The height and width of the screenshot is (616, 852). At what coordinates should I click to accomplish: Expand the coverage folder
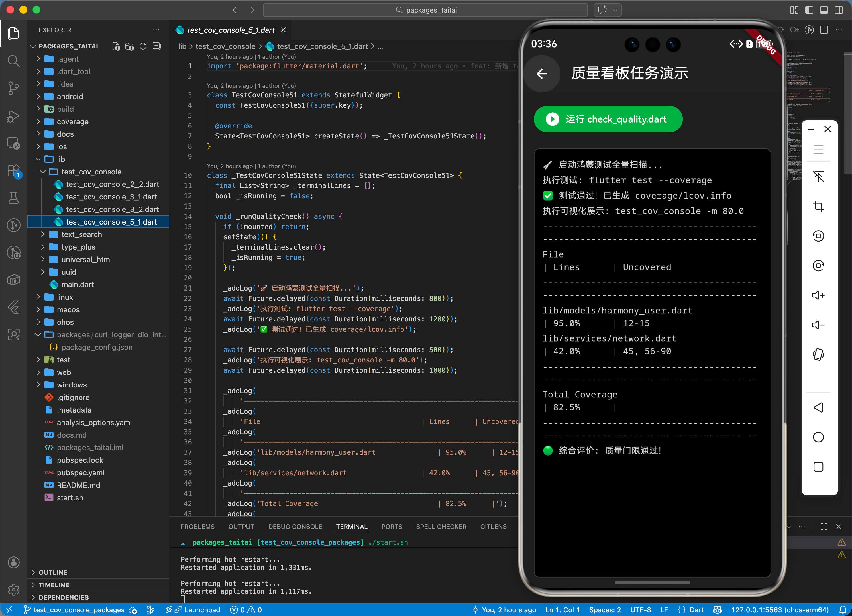click(72, 122)
